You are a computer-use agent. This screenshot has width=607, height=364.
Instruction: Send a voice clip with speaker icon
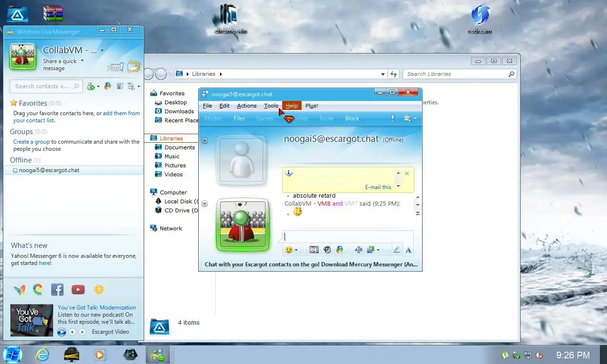pos(327,250)
